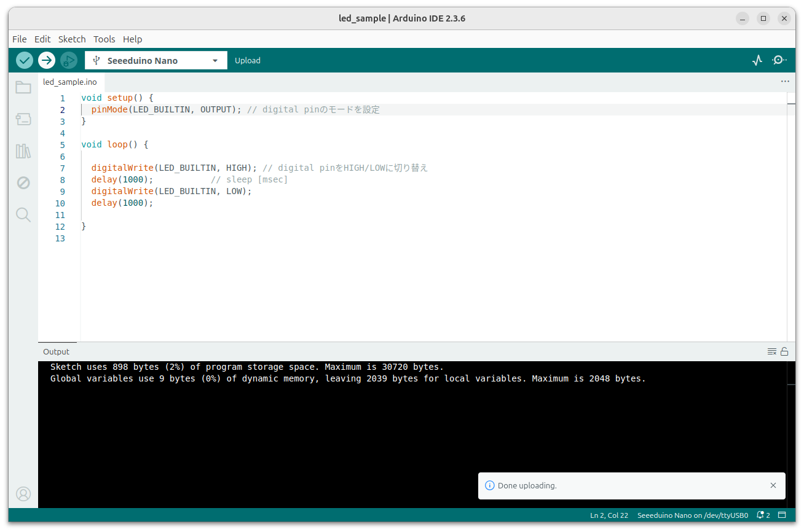This screenshot has width=804, height=532.
Task: Clear the output panel
Action: click(771, 352)
